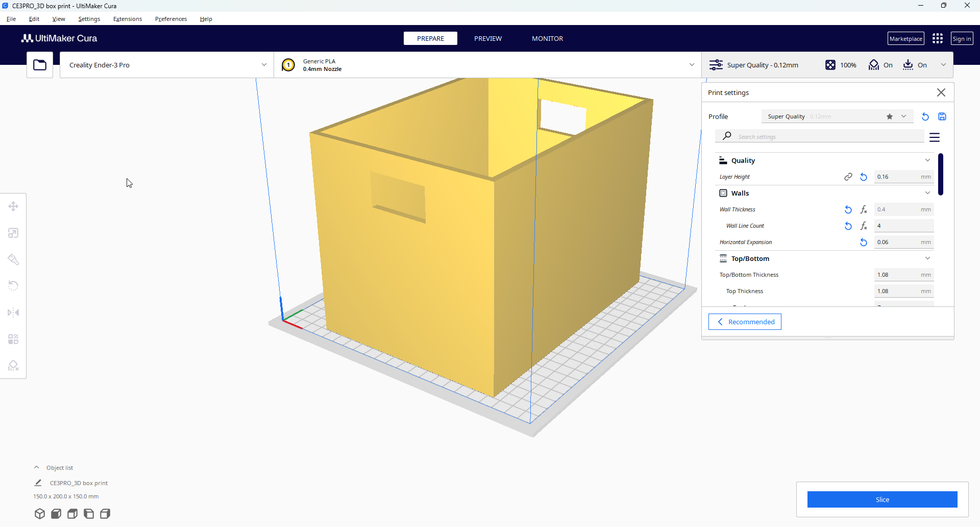This screenshot has width=980, height=527.
Task: Close the Print settings panel
Action: click(x=941, y=92)
